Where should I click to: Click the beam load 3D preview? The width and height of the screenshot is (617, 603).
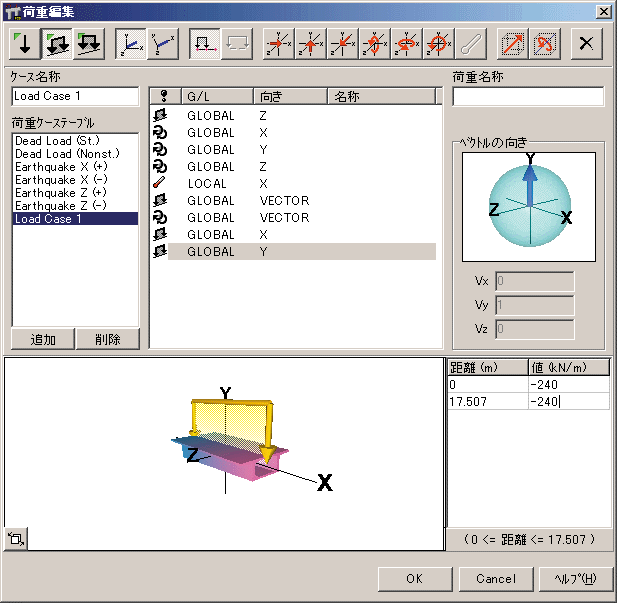click(x=224, y=453)
